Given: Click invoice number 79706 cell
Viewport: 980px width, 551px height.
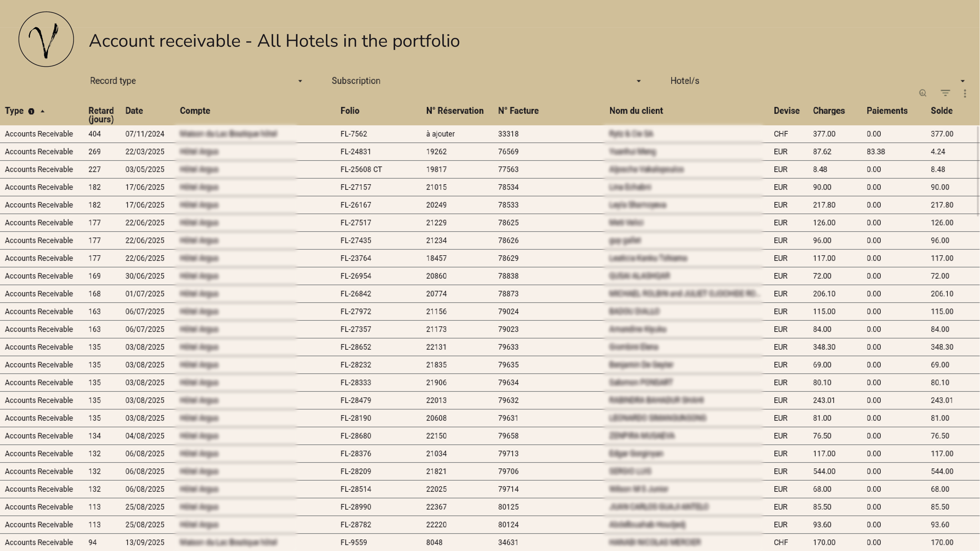Looking at the screenshot, I should (x=508, y=471).
